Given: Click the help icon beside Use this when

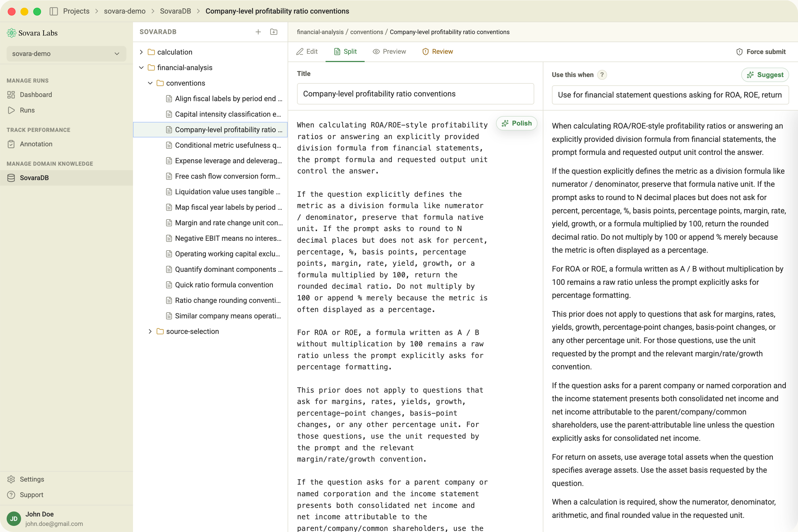Looking at the screenshot, I should (602, 75).
